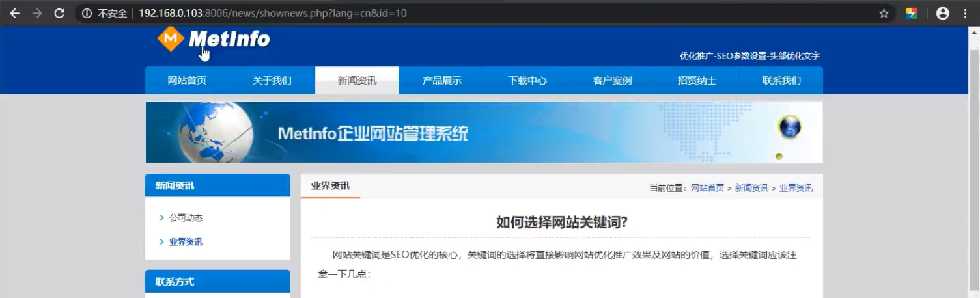980x298 pixels.
Task: Click 网站首页 breadcrumb link
Action: [x=707, y=188]
